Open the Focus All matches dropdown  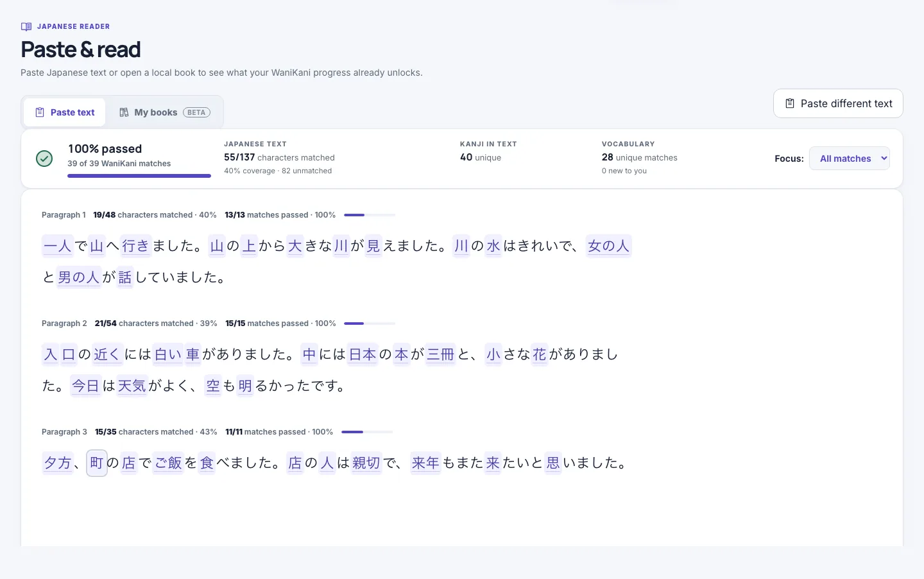click(x=850, y=159)
